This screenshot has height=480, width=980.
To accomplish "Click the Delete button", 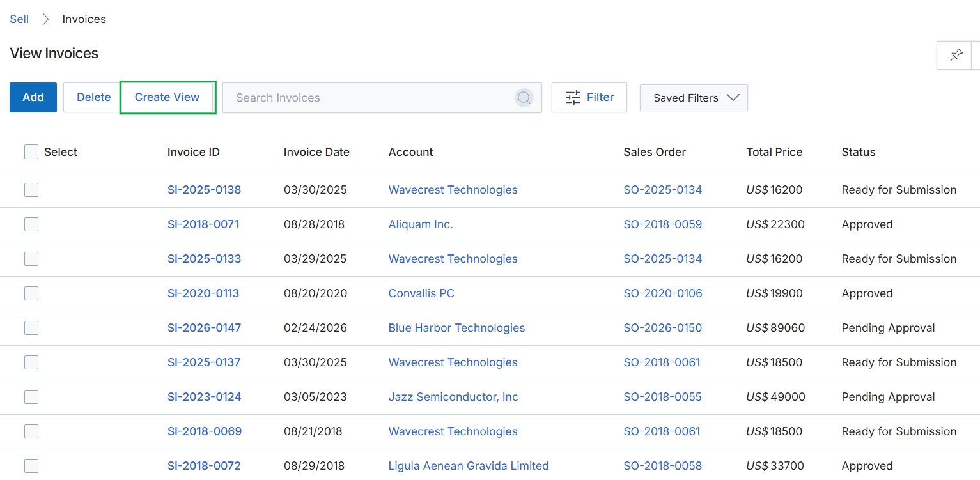I will point(94,97).
